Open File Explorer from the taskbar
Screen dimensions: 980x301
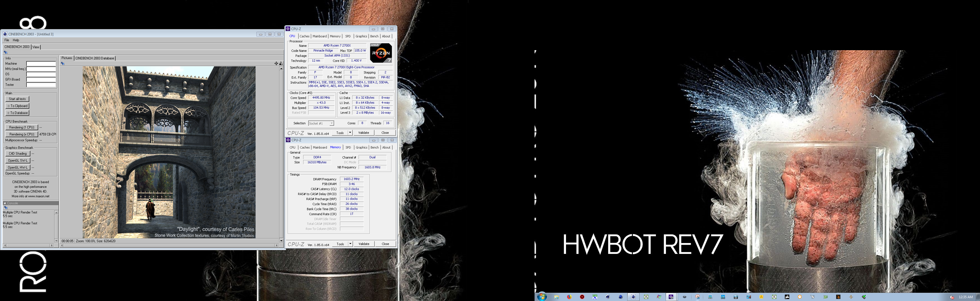point(556,297)
